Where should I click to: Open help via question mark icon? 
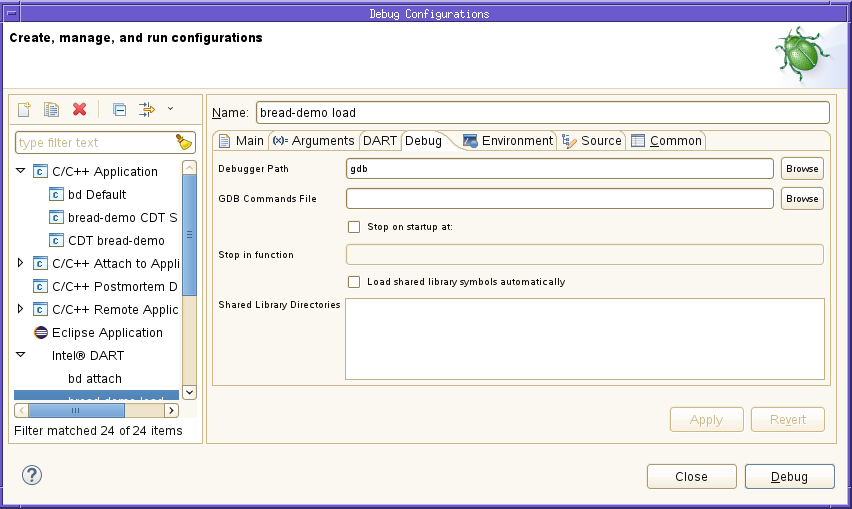(x=32, y=475)
